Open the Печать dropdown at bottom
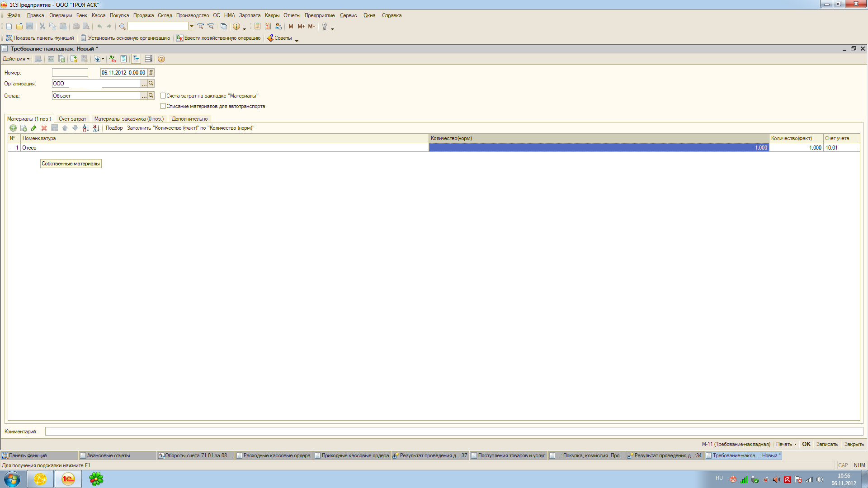The height and width of the screenshot is (488, 868). click(786, 445)
